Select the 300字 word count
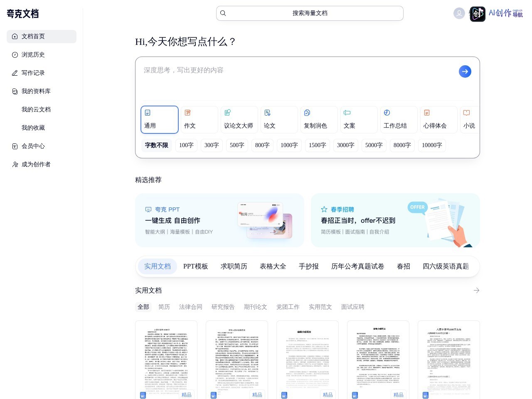The height and width of the screenshot is (399, 532). (212, 145)
